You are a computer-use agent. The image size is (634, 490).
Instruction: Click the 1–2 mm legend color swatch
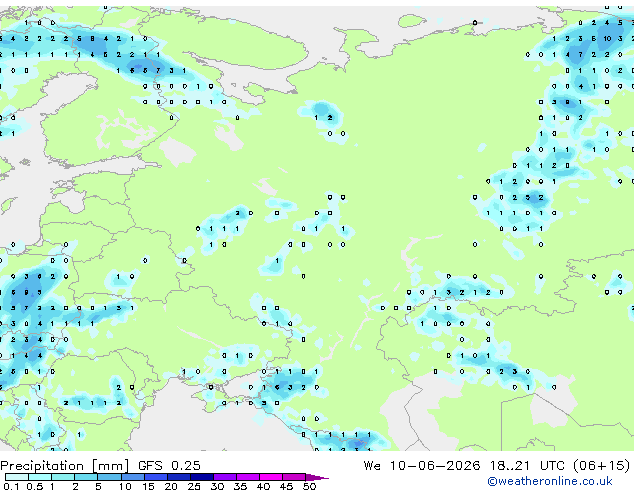[x=63, y=477]
